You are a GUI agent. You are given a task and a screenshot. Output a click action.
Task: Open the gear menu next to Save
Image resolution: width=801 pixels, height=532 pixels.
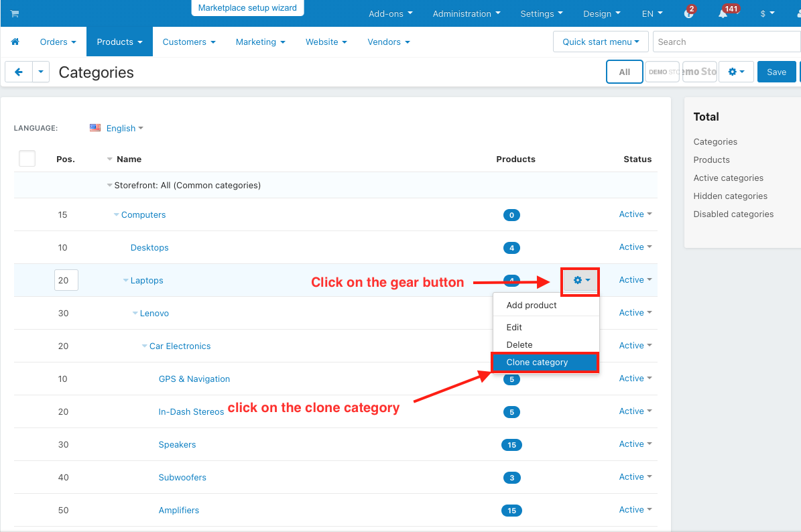click(x=736, y=72)
